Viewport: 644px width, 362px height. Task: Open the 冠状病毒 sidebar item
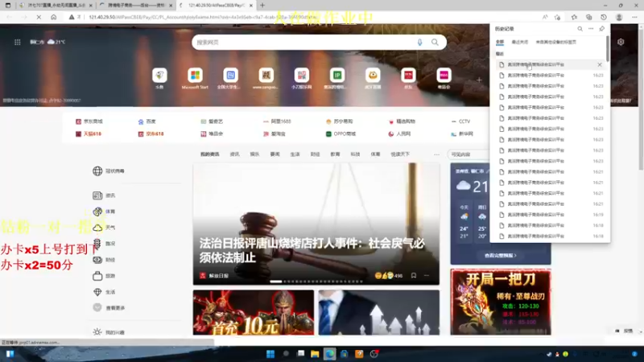coord(109,171)
